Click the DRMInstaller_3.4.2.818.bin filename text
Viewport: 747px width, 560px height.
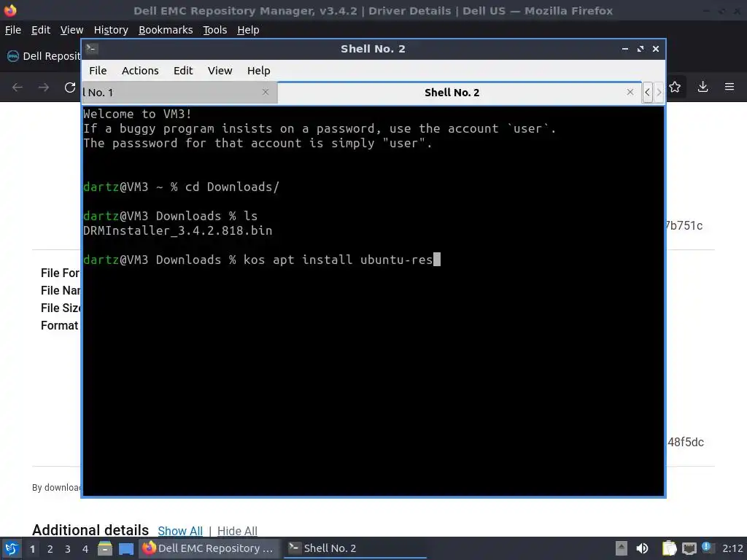(178, 230)
